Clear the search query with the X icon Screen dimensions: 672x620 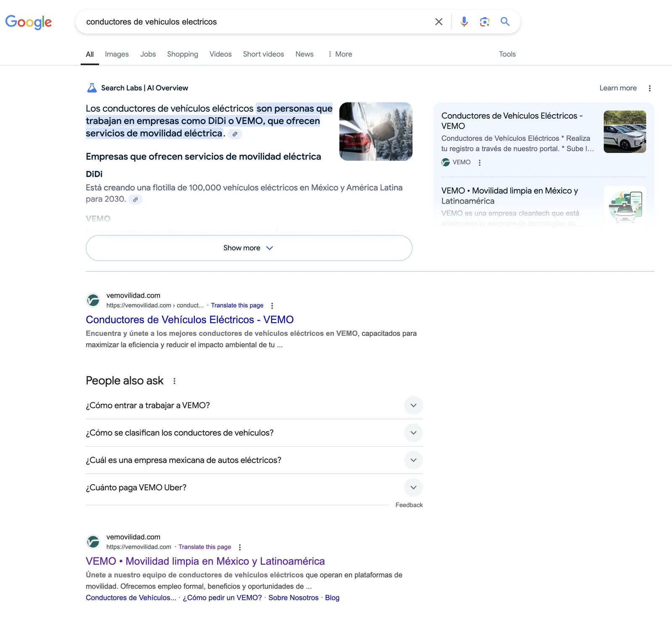(x=438, y=22)
